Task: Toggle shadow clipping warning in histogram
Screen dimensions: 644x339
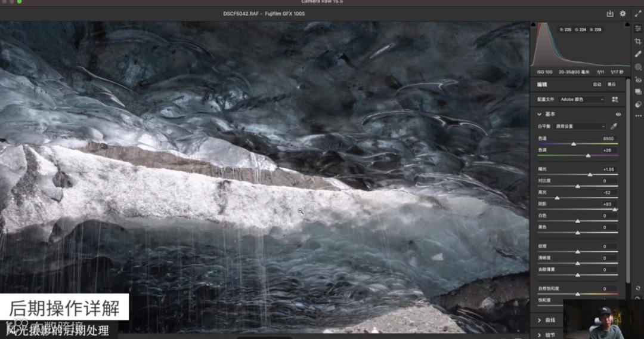Action: pyautogui.click(x=533, y=24)
